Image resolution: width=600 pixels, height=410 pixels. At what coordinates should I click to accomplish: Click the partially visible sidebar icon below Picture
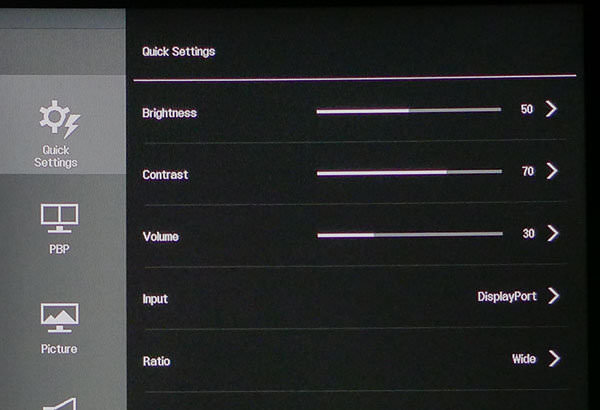[60, 402]
